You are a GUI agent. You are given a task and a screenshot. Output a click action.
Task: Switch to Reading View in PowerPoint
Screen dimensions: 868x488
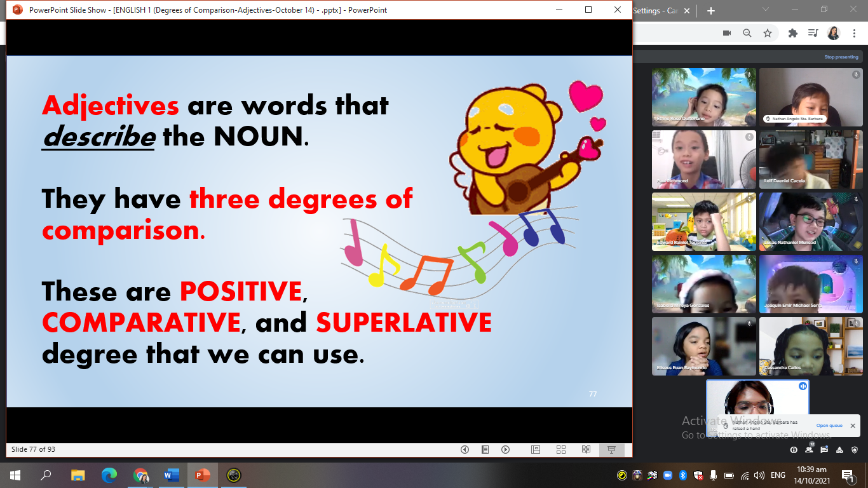[x=586, y=449]
